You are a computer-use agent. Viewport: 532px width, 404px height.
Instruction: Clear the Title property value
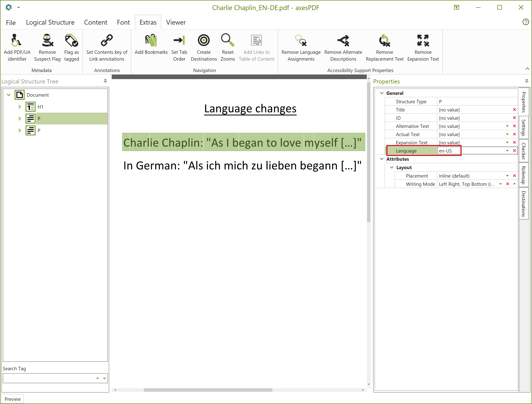(x=514, y=110)
